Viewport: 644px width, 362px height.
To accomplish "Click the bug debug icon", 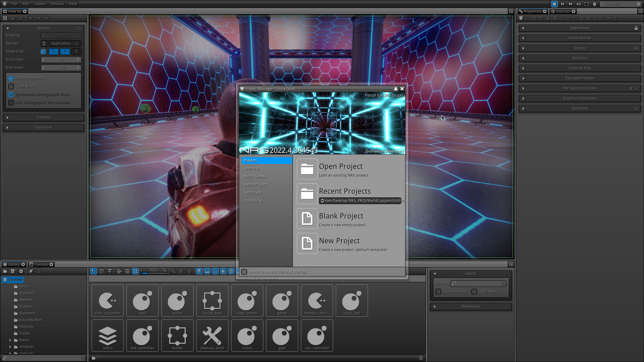I will (594, 4).
